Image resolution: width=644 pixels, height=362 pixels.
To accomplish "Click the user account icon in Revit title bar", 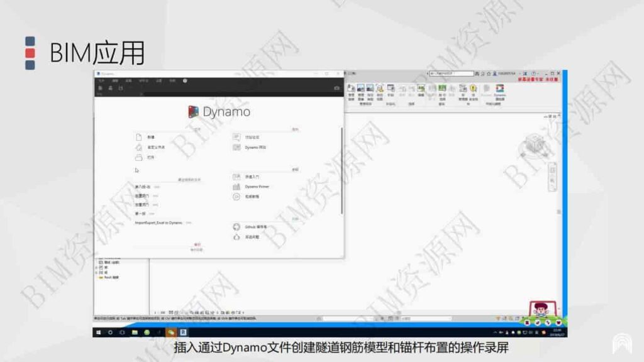I will (494, 74).
